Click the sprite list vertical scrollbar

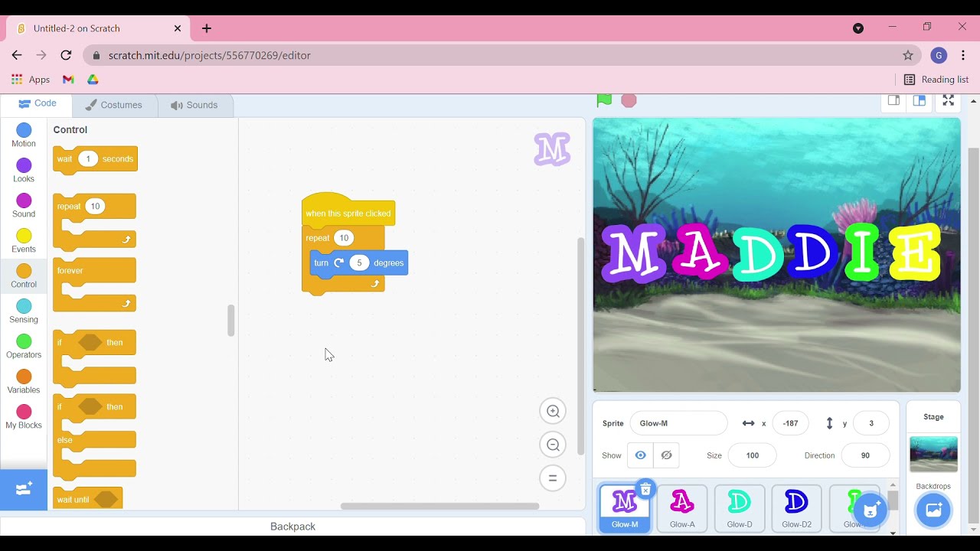click(x=893, y=500)
